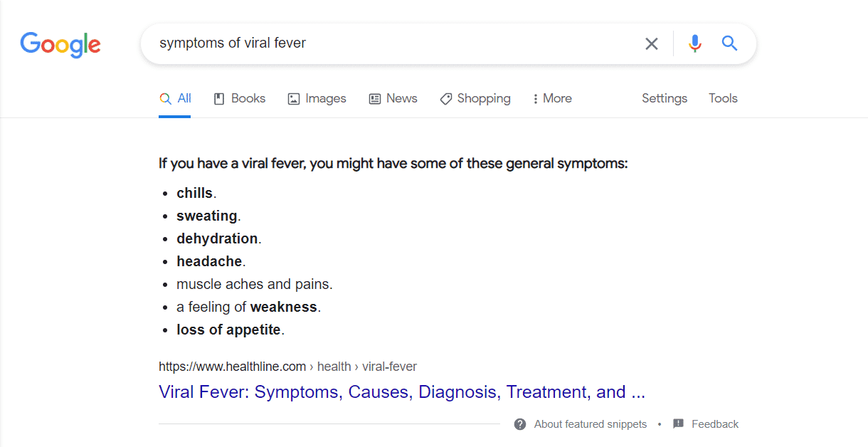Open the Viral Fever healthline result title
This screenshot has height=447, width=868.
click(401, 392)
